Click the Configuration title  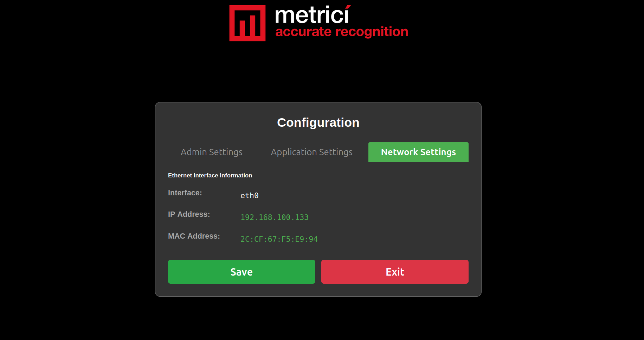coord(318,122)
